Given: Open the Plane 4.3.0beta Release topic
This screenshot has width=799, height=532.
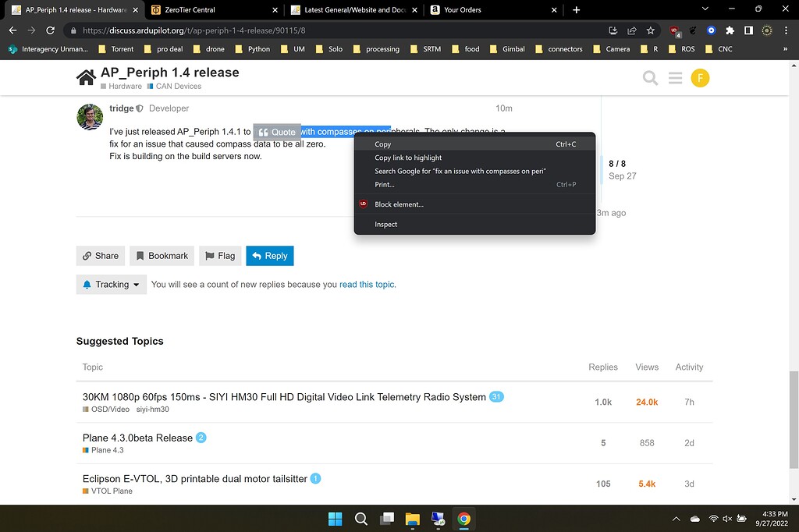Looking at the screenshot, I should (137, 438).
